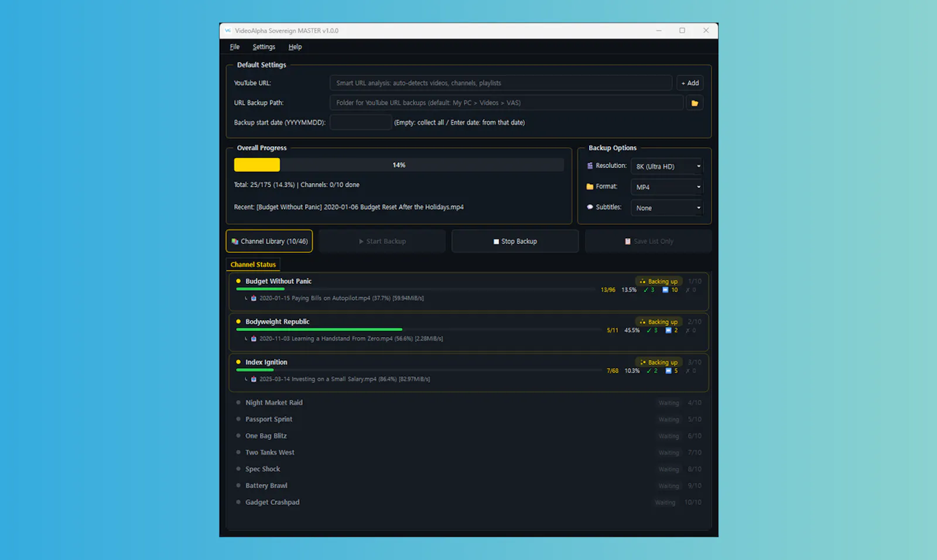
Task: Click video file icon under Budget Without Panic
Action: (254, 298)
